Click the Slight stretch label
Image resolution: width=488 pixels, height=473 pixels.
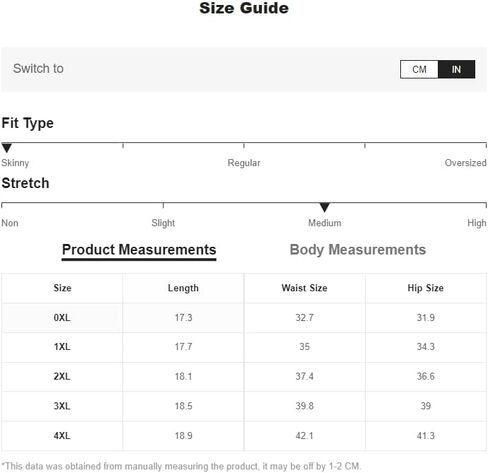click(x=163, y=223)
